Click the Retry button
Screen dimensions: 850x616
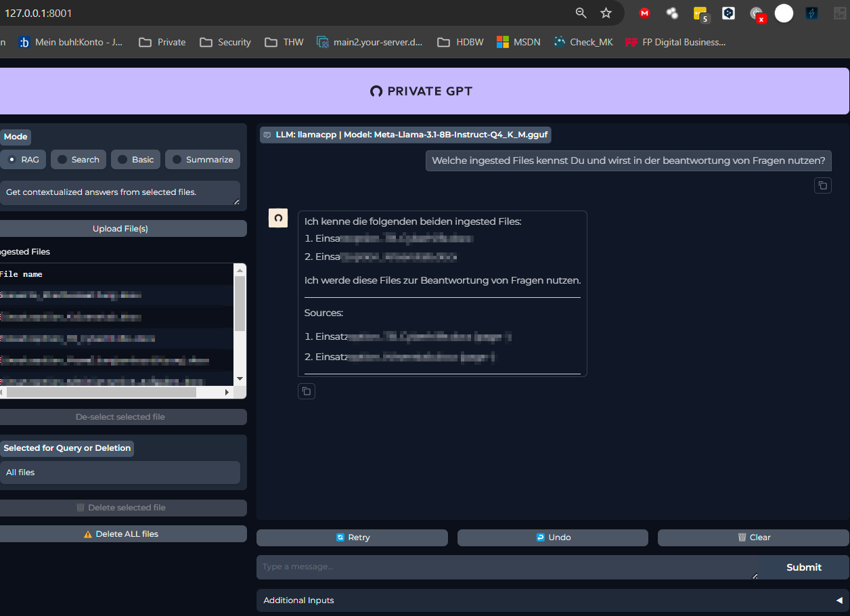coord(352,537)
